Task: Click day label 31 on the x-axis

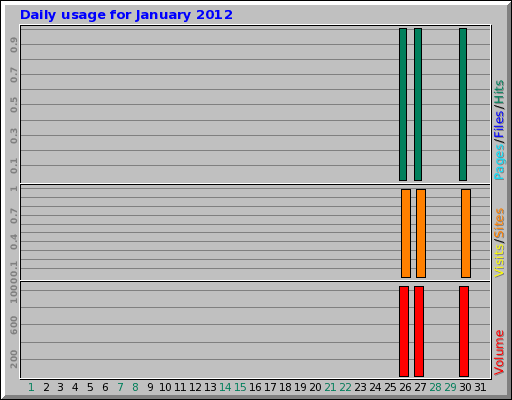Action: [480, 387]
